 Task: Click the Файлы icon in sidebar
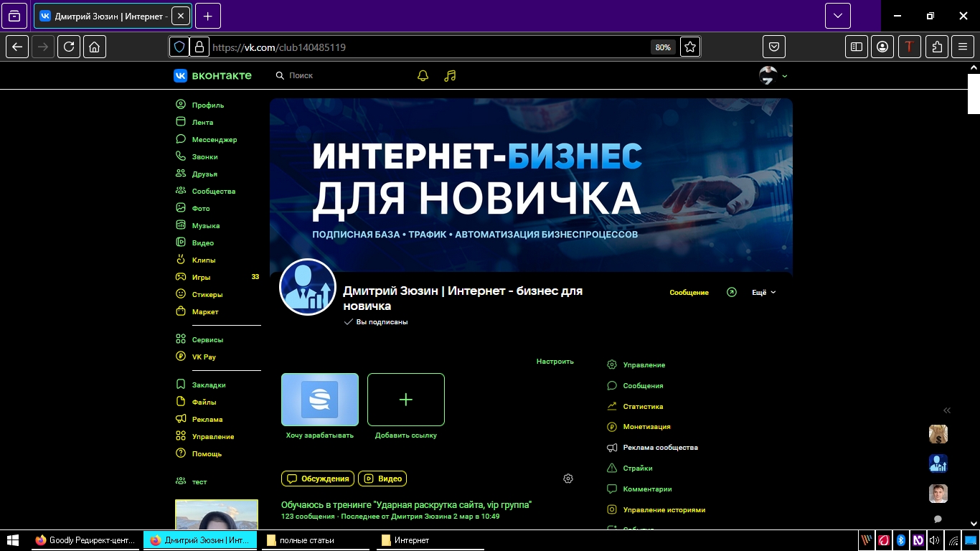[x=181, y=402]
